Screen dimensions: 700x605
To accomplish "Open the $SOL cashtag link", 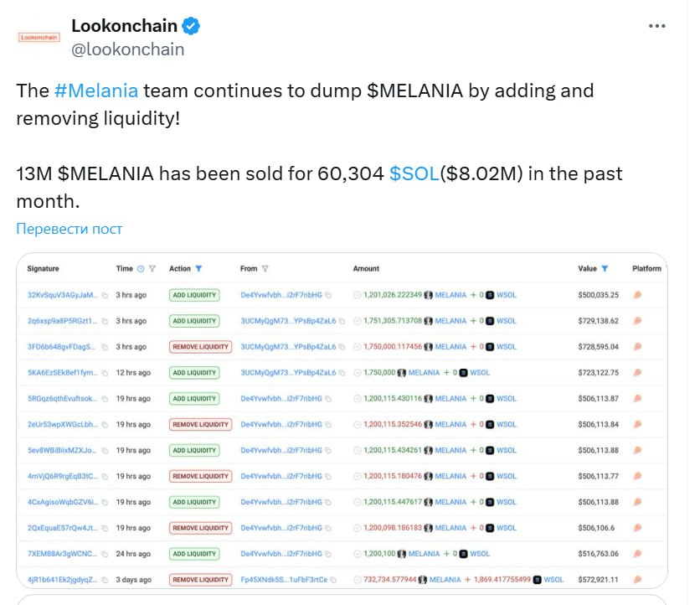I will pyautogui.click(x=414, y=173).
